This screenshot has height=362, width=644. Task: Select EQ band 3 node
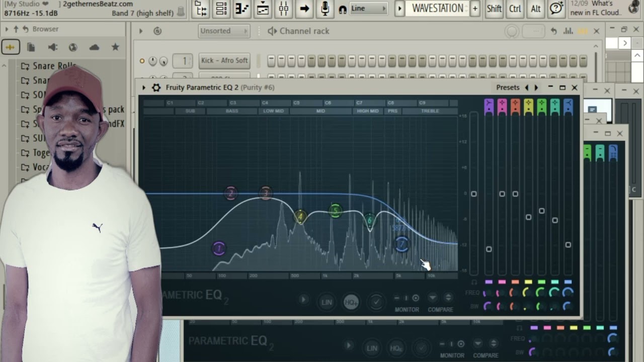(x=266, y=193)
